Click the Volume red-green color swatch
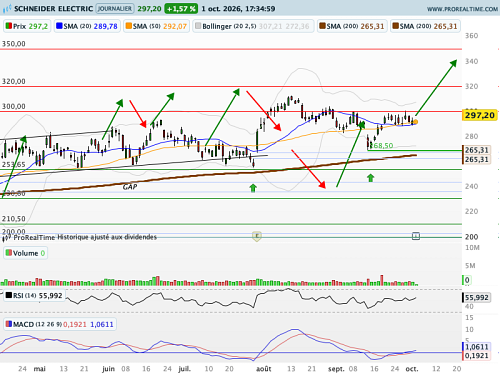Screen dimensions: 500x375 (x=9, y=253)
